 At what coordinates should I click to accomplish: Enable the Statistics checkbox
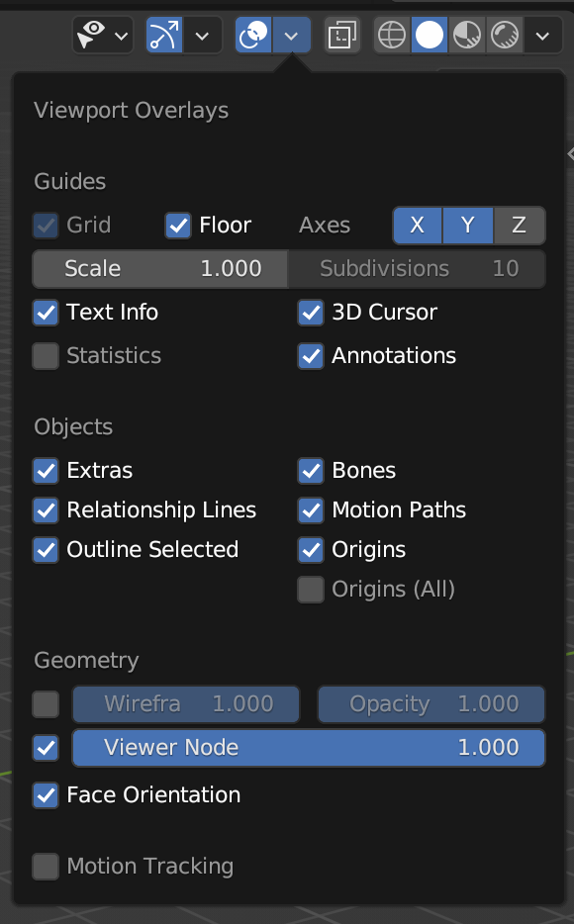pyautogui.click(x=46, y=356)
